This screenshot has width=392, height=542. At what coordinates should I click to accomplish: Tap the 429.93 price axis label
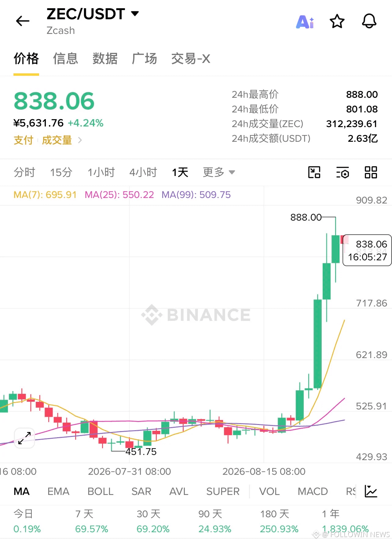(372, 457)
